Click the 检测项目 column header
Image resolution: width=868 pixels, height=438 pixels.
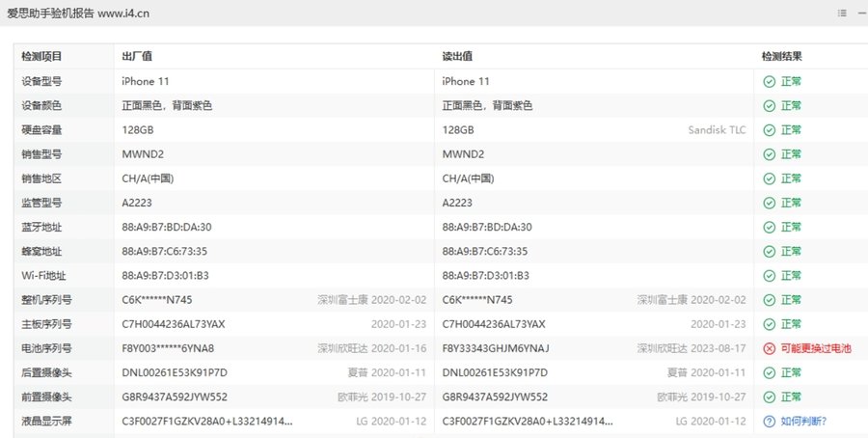(x=41, y=57)
